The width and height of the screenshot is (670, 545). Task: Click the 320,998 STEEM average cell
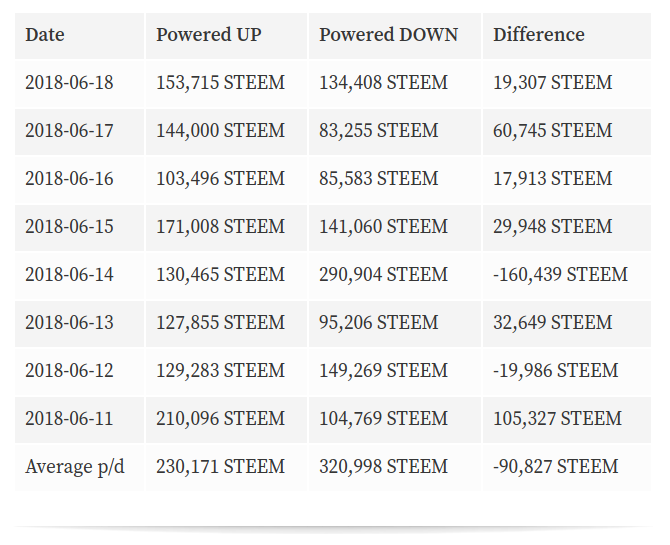point(394,467)
